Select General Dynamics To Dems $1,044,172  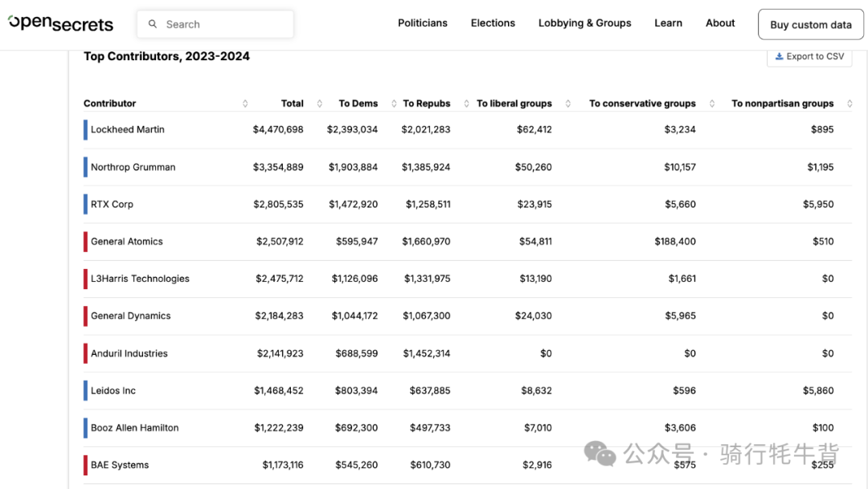(x=355, y=316)
